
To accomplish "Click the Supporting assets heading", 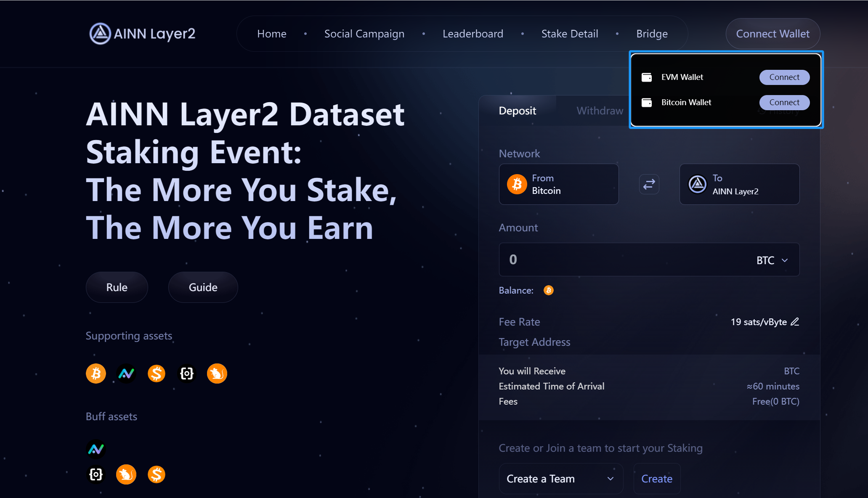I will tap(129, 336).
